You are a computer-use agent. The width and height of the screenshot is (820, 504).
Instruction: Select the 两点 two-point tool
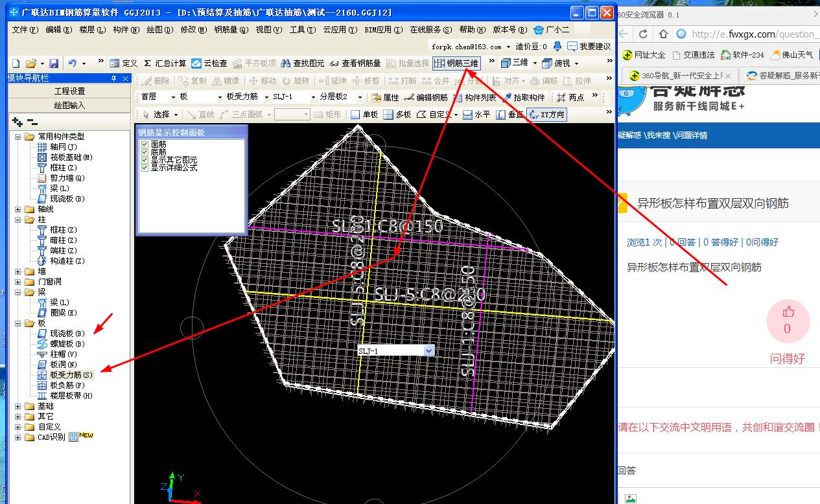pos(570,97)
